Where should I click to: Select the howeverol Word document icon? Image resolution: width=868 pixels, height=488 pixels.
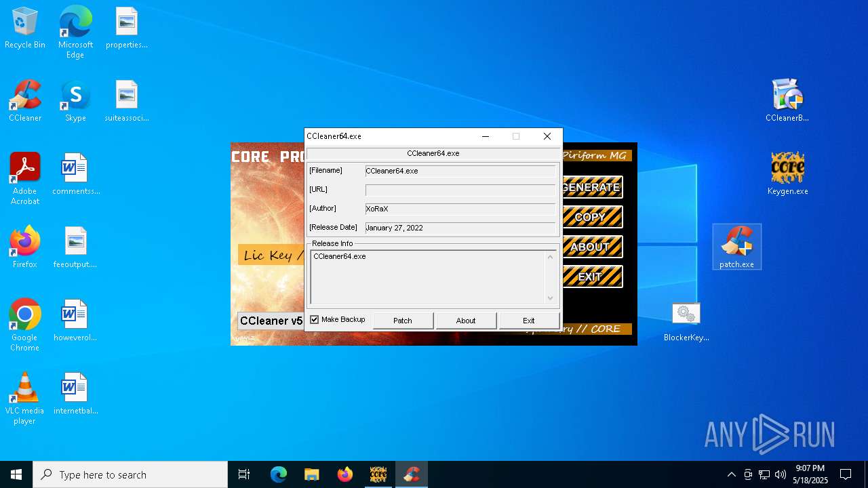point(75,321)
